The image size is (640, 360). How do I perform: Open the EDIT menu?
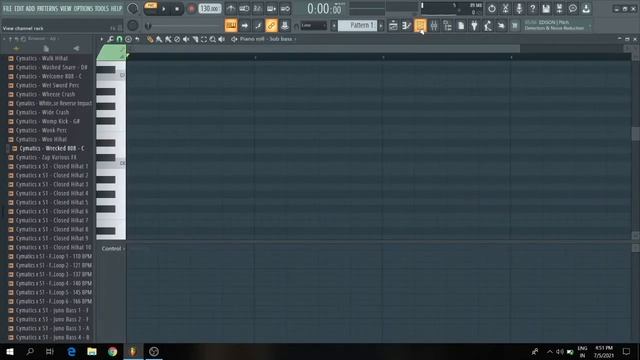pos(19,8)
